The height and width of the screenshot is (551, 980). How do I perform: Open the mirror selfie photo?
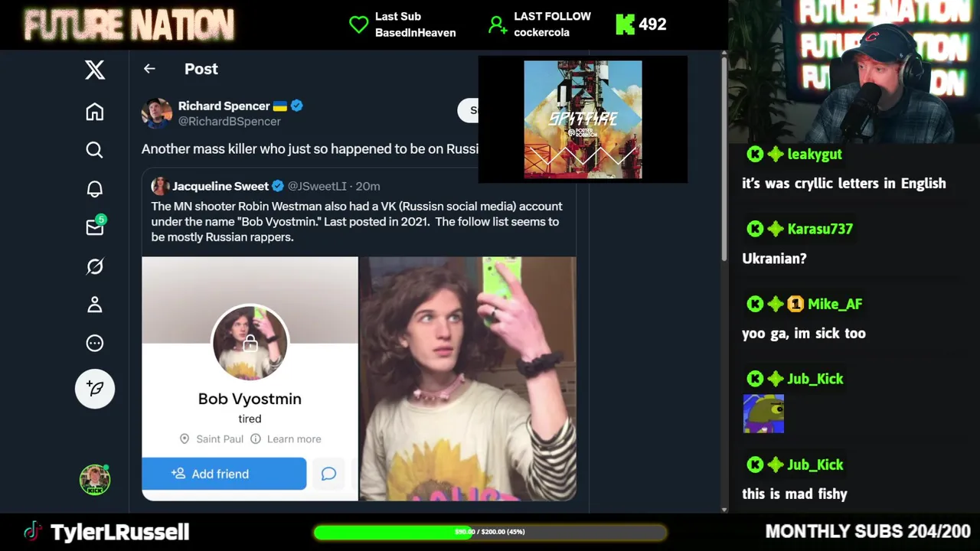469,379
